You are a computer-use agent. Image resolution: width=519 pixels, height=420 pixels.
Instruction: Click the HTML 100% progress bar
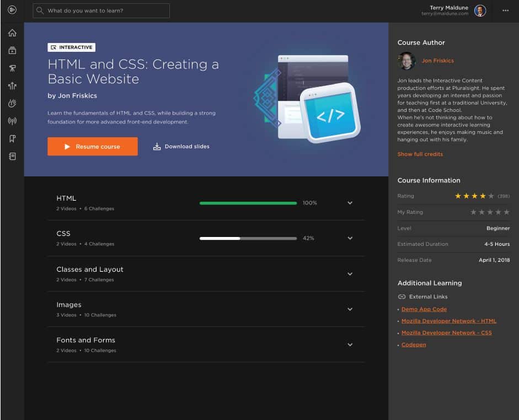[x=248, y=203]
